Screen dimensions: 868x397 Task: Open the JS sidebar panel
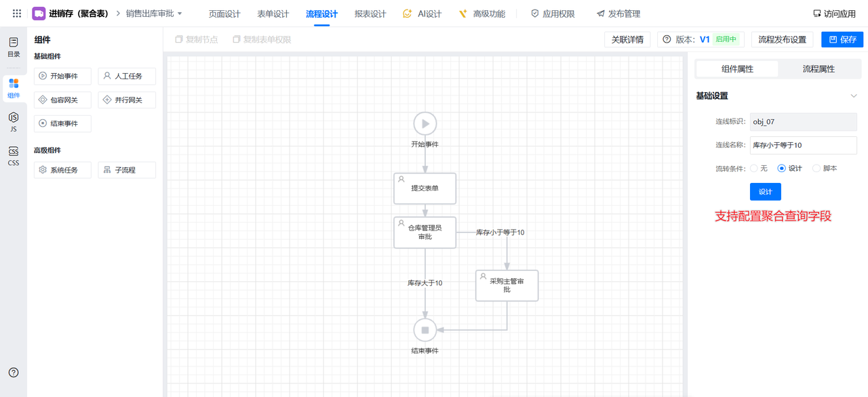(14, 122)
